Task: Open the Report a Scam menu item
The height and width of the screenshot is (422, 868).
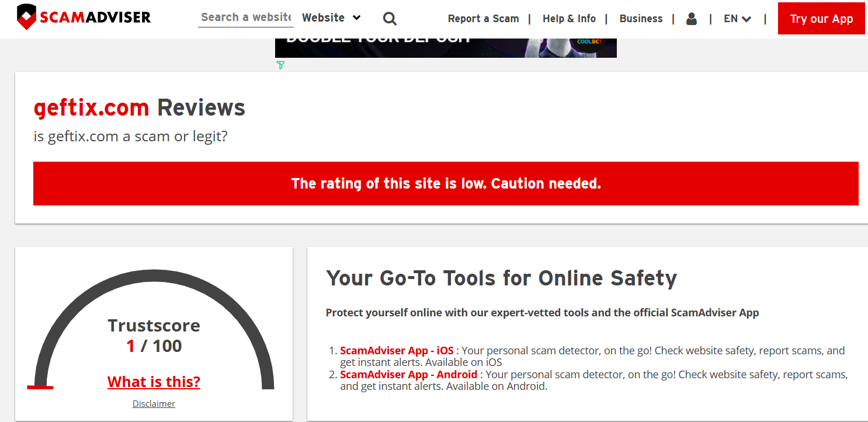Action: (x=483, y=19)
